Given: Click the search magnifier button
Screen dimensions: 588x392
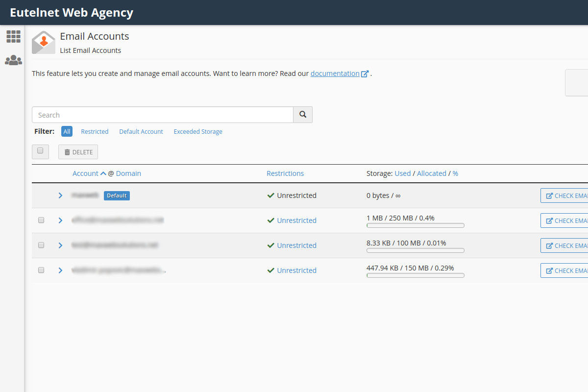Looking at the screenshot, I should (303, 115).
